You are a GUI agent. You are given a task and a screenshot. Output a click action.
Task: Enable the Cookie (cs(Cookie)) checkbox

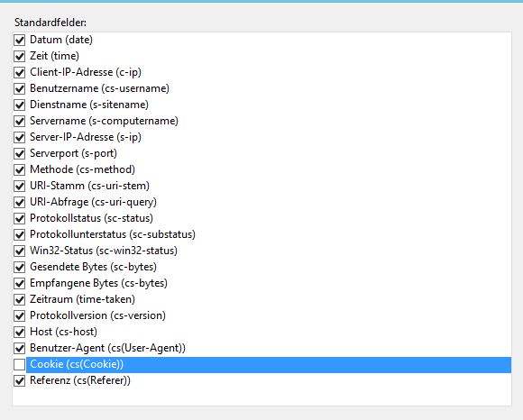(19, 365)
